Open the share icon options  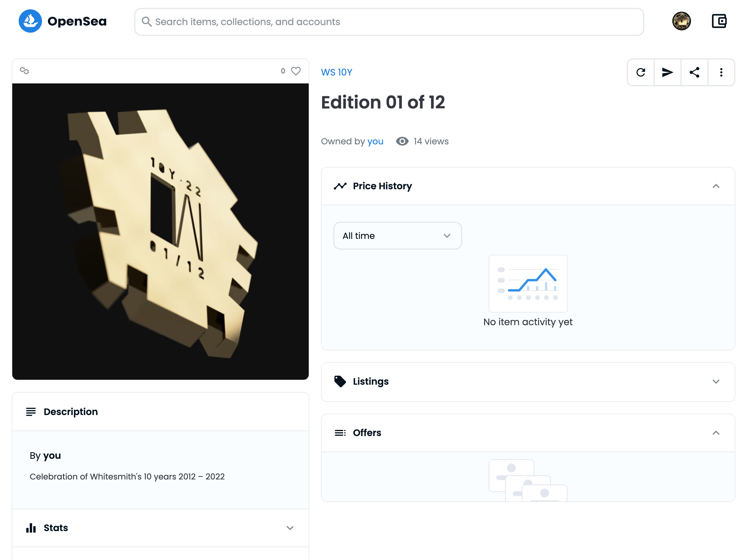694,72
